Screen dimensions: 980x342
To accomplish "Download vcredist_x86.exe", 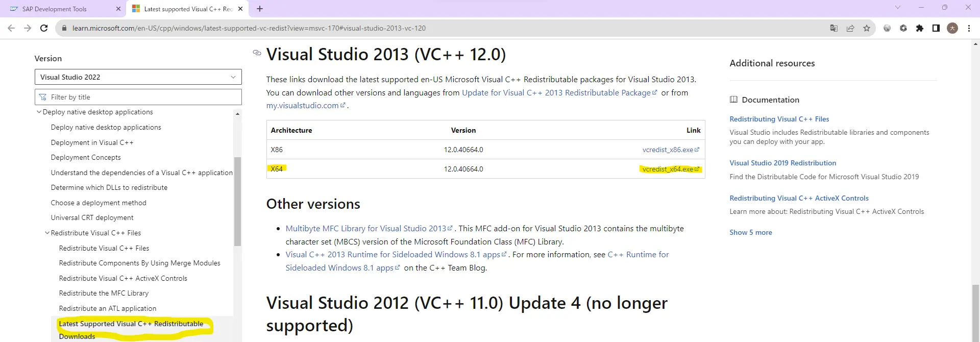I will coord(671,150).
